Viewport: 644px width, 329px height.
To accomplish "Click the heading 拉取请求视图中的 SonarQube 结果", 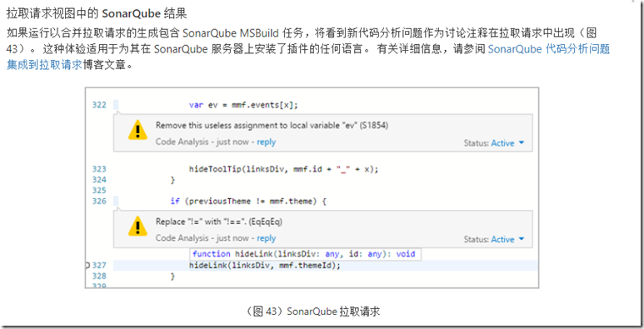I will 97,13.
